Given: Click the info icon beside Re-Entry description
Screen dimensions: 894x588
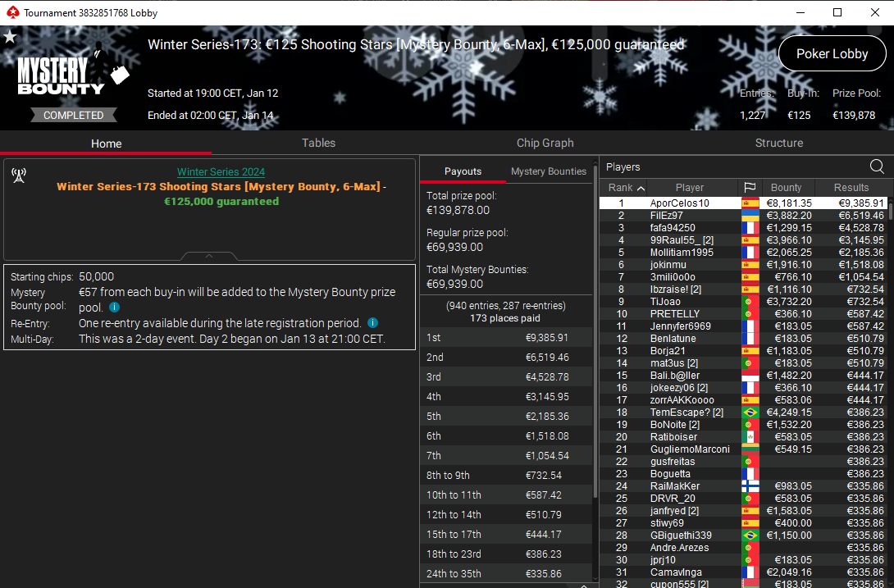Looking at the screenshot, I should (373, 323).
